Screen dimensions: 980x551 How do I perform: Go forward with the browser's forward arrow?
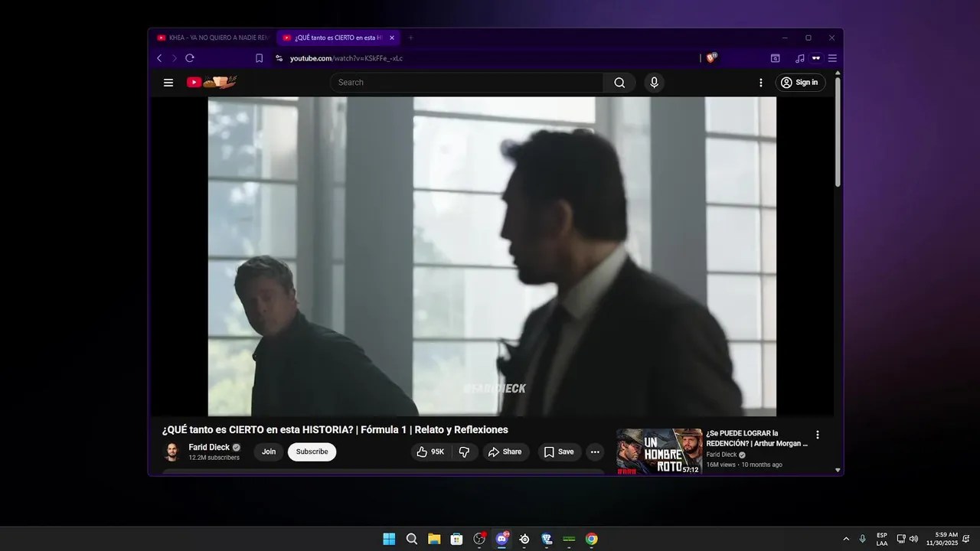click(174, 58)
